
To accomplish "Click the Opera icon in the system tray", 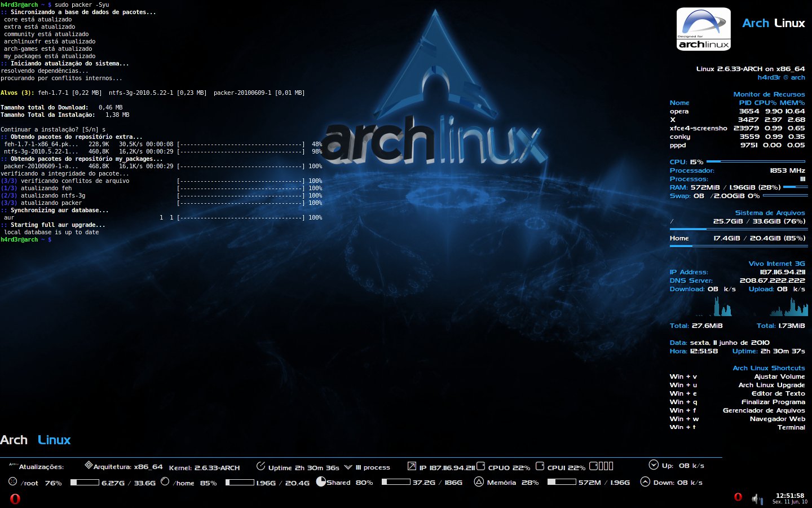I will click(738, 497).
